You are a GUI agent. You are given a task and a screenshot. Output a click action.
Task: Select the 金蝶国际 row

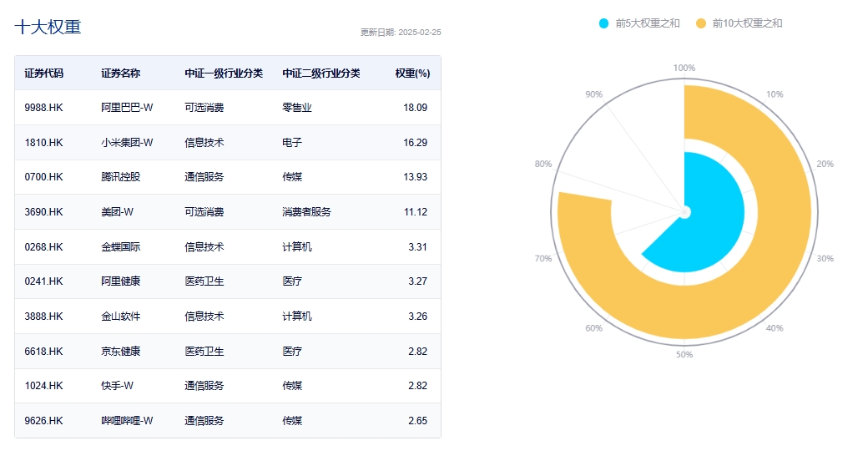coord(228,246)
